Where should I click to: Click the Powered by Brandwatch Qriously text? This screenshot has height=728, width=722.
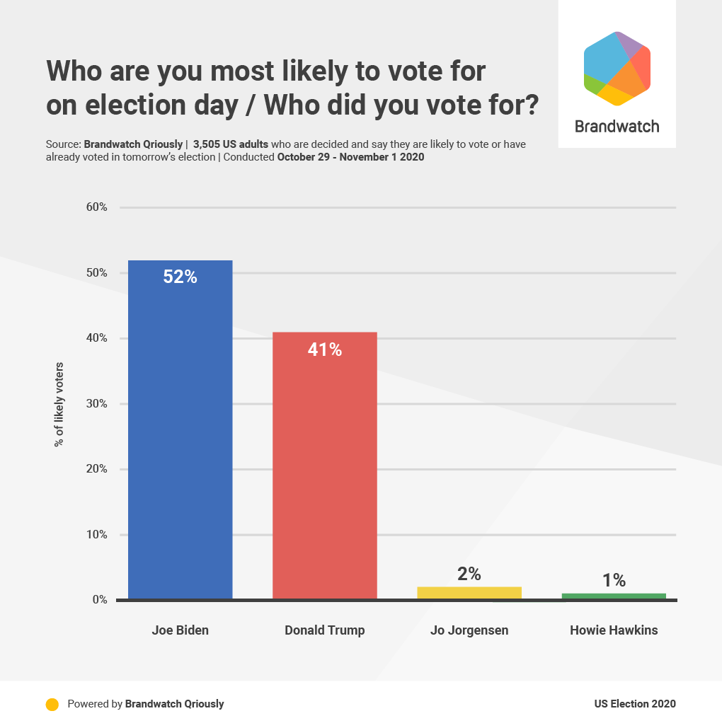coord(146,704)
